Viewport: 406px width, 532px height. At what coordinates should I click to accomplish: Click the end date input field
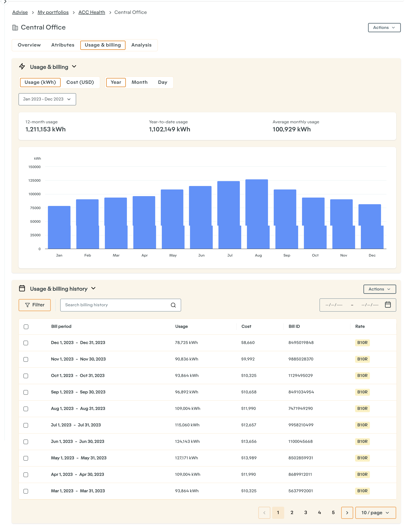[x=370, y=305]
